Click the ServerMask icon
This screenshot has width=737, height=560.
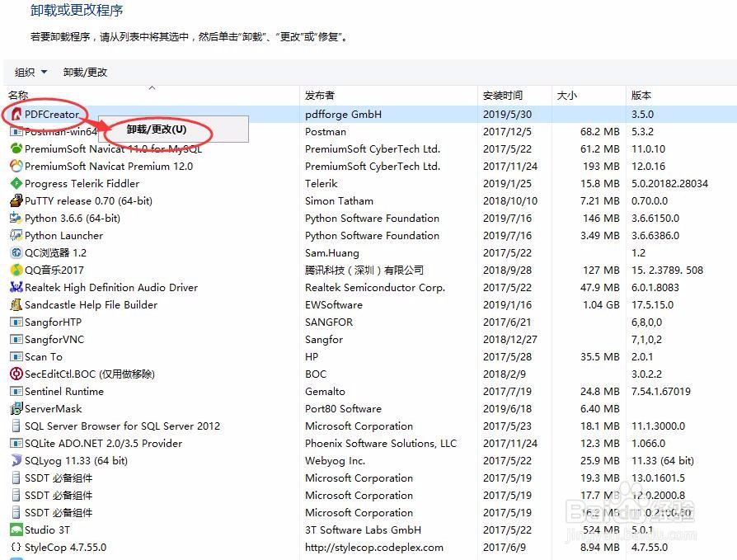pyautogui.click(x=16, y=408)
